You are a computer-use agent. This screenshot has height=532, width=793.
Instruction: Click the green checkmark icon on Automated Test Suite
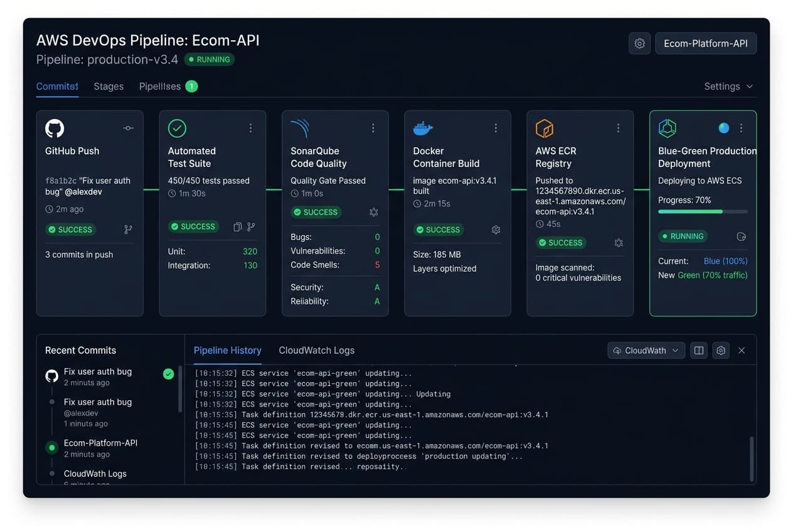click(178, 129)
